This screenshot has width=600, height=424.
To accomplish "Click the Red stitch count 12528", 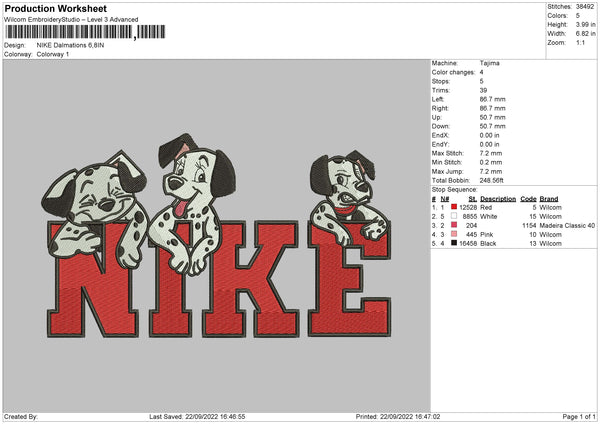I will click(468, 207).
